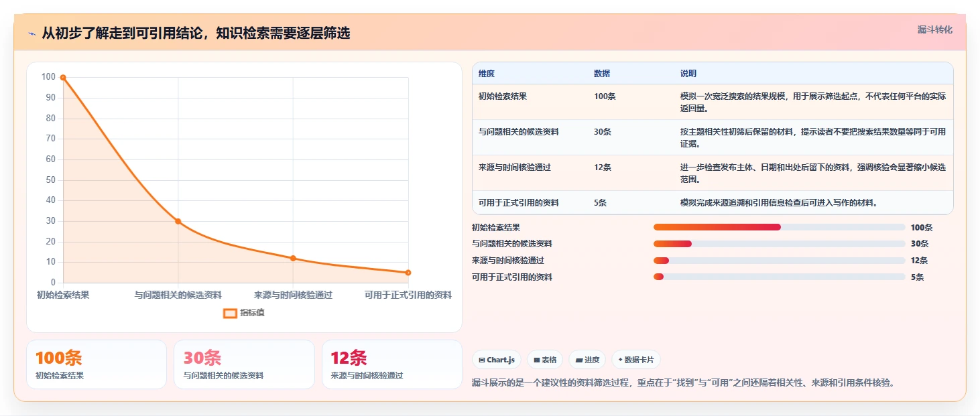
Task: Click x-axis label 来源与时间核验通过
Action: (x=293, y=295)
